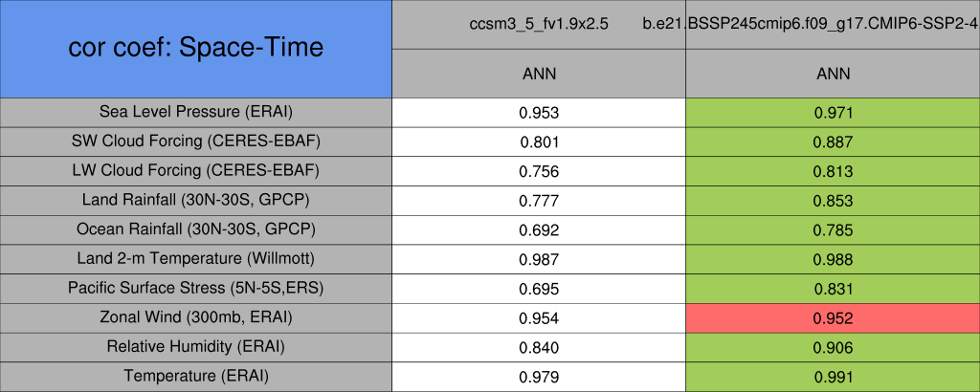Click the red 0.952 Zonal Wind cell

click(x=833, y=317)
